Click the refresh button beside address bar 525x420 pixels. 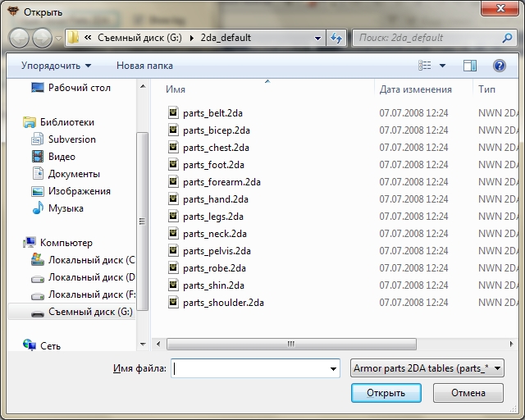(x=336, y=38)
